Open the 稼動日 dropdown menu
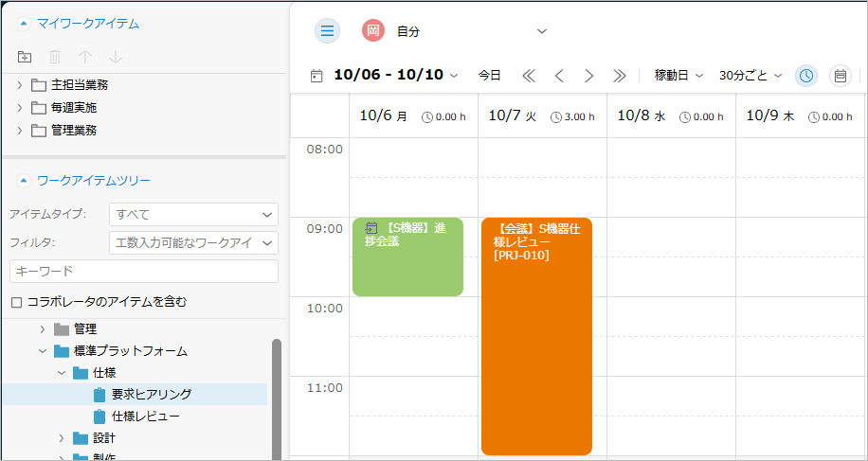This screenshot has height=461, width=868. [678, 75]
